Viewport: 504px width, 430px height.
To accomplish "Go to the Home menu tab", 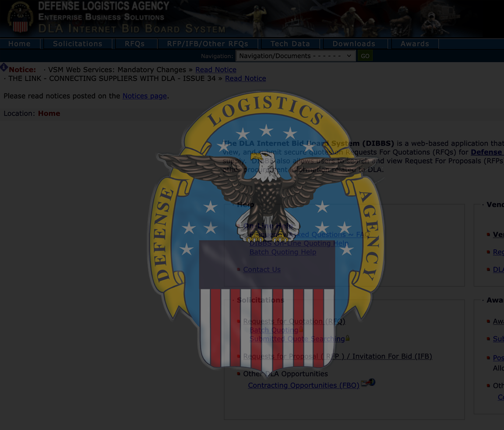I will [20, 44].
